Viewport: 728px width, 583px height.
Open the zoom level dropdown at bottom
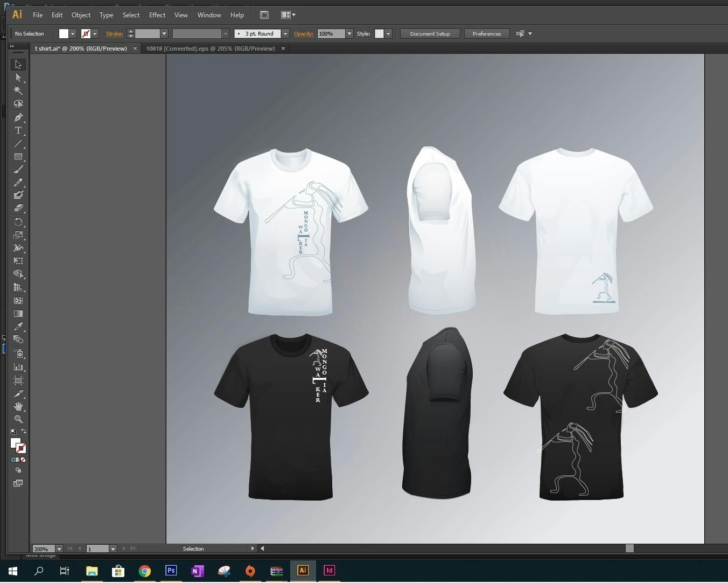(59, 549)
